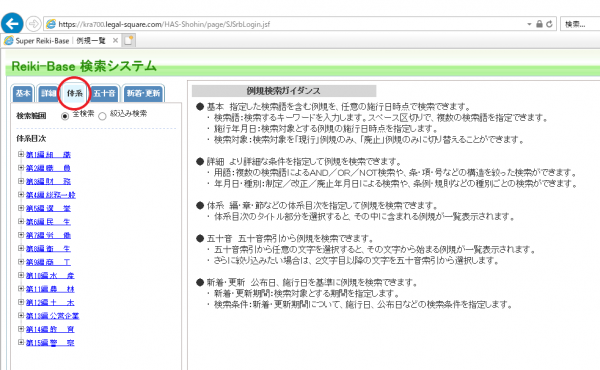Viewport: 600px width, 370px height.
Task: Go back with the browser back arrow
Action: 12,24
